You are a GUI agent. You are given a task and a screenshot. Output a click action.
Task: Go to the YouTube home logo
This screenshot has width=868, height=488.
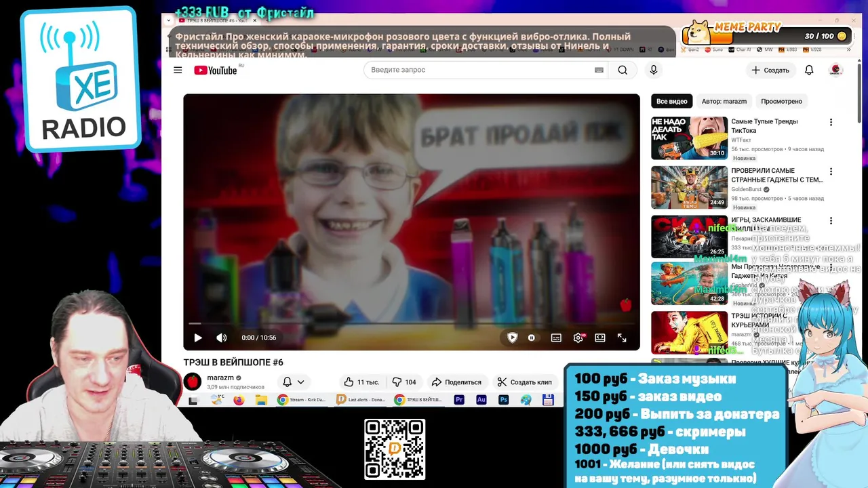click(x=216, y=70)
